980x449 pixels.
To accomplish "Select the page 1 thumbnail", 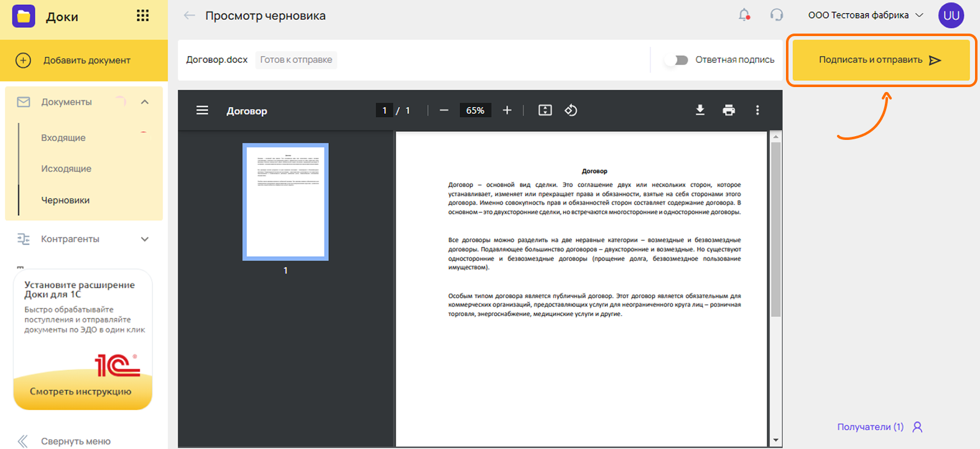I will (x=285, y=202).
